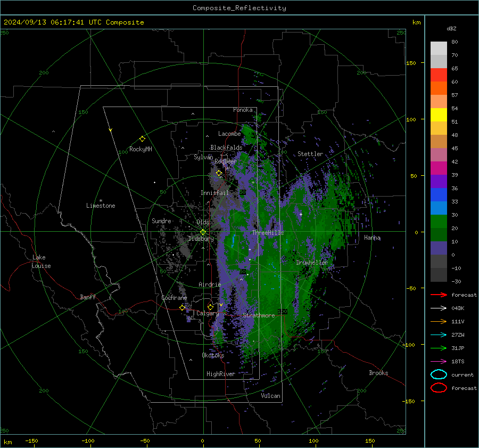Viewport: 479px width, 448px height.
Task: Select the slate 10–0 dBZ color band
Action: pyautogui.click(x=439, y=248)
